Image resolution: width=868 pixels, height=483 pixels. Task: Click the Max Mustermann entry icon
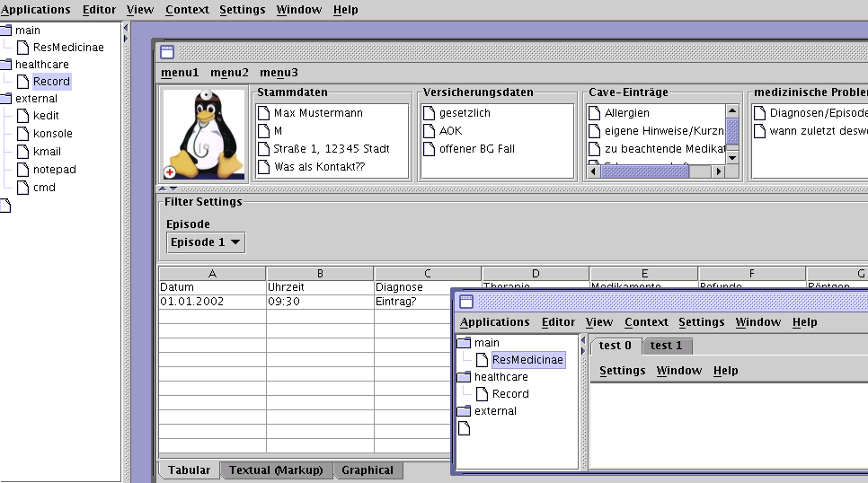pyautogui.click(x=263, y=113)
